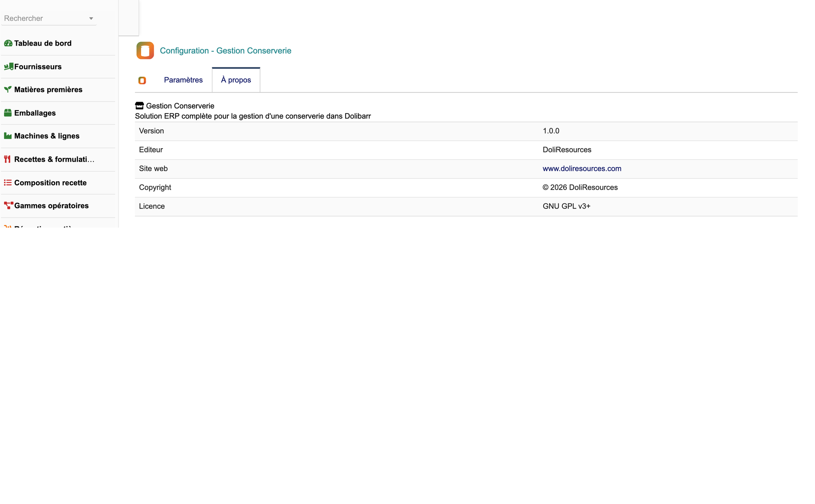Screen dimensions: 815x504
Task: Click the Composition recette list icon
Action: coord(8,183)
